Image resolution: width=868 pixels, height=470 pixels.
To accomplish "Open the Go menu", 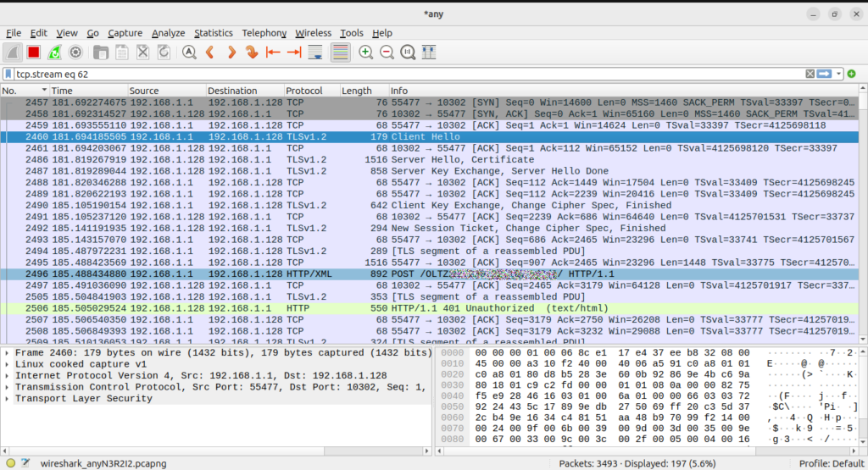I will pyautogui.click(x=92, y=33).
